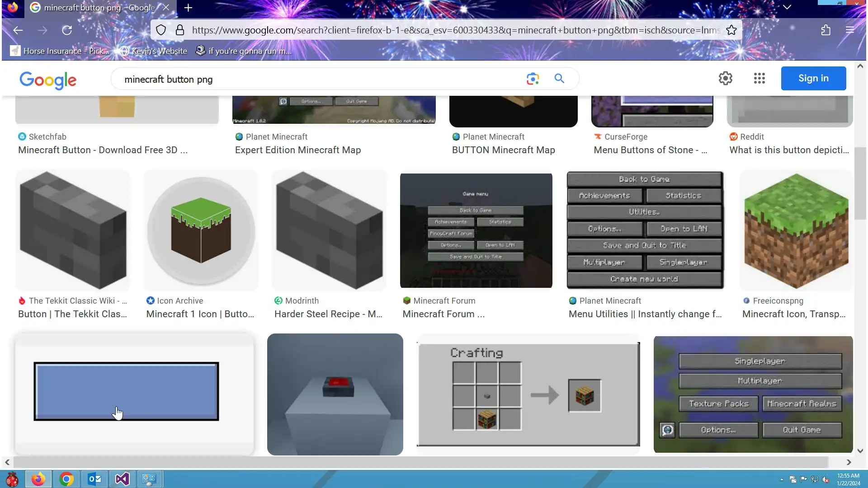
Task: Open the Google apps grid
Action: click(759, 78)
